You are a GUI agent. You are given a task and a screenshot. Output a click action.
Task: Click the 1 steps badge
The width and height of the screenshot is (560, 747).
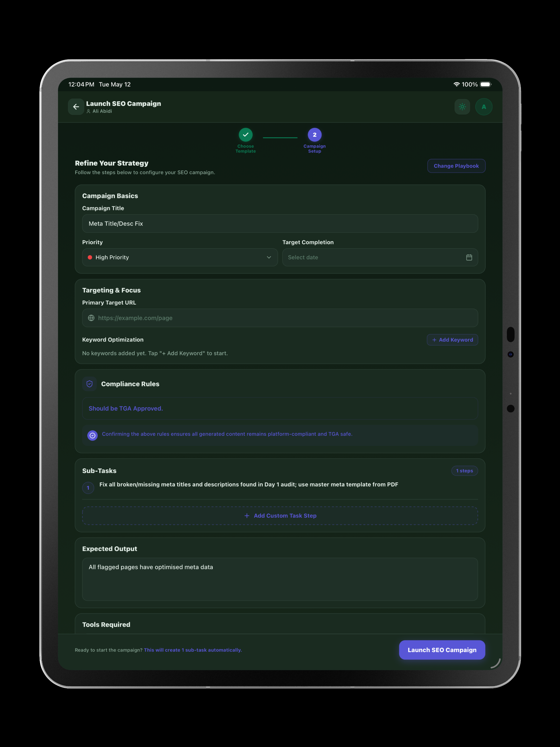coord(464,471)
